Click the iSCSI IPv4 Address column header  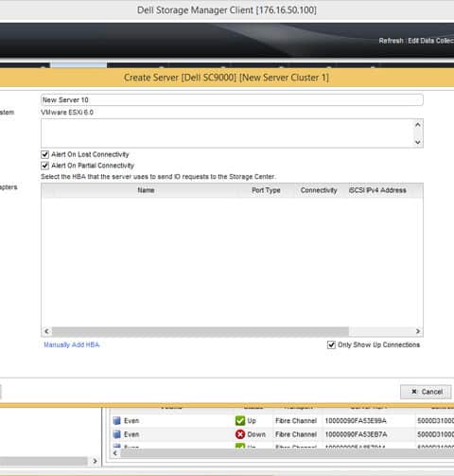(x=377, y=190)
